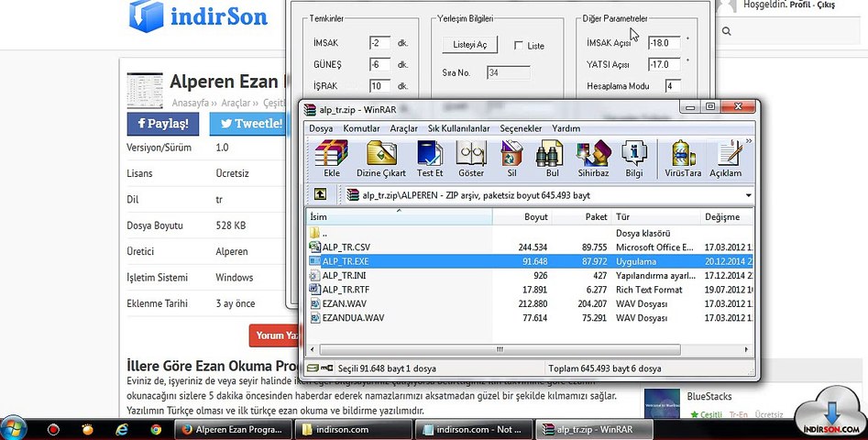
Task: Click the horizontal scrollbar thumb in WinRAR
Action: pos(500,350)
